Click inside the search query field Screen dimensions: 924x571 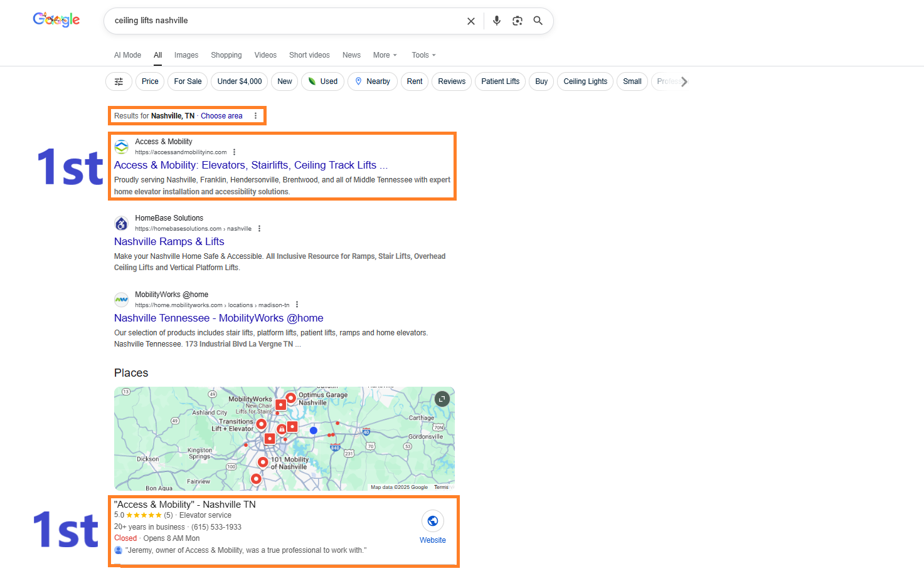pyautogui.click(x=285, y=21)
